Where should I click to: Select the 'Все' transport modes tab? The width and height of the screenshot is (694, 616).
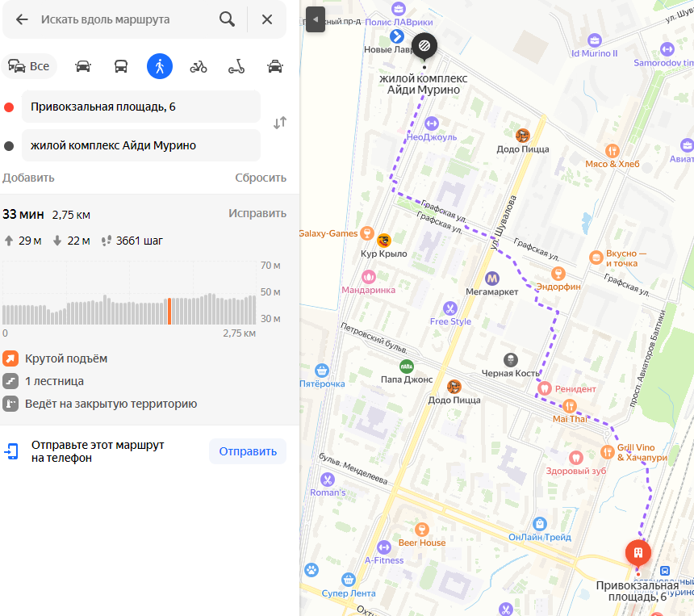click(29, 66)
